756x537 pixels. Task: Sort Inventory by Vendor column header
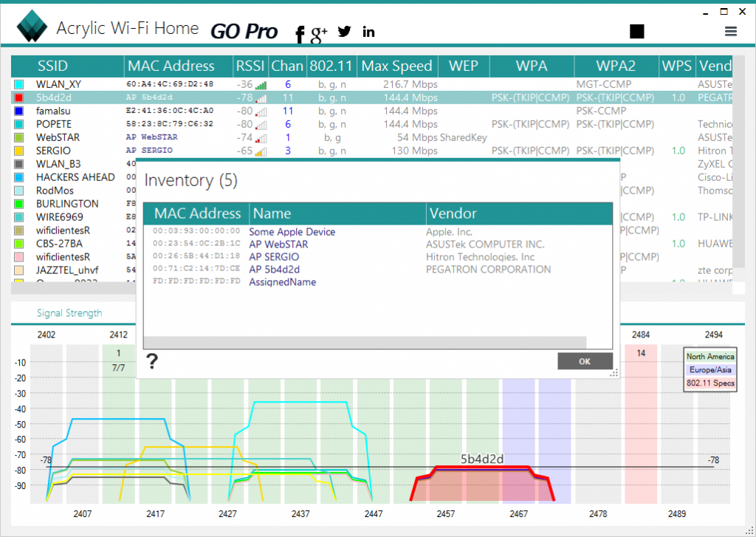(519, 213)
